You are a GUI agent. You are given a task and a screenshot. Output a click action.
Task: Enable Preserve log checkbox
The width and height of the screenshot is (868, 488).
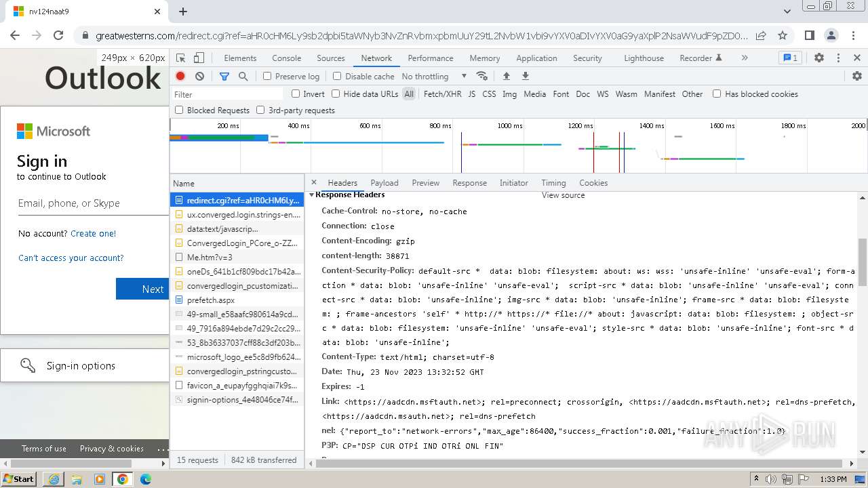coord(267,77)
